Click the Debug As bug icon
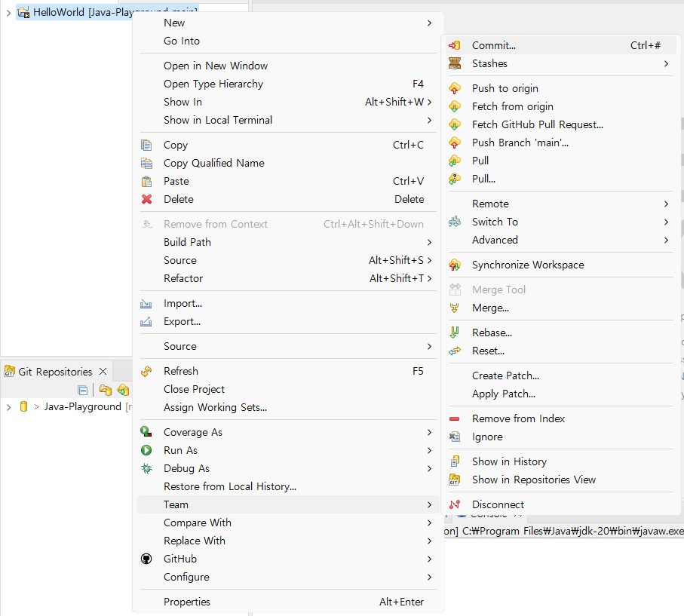This screenshot has height=616, width=684. (x=146, y=468)
